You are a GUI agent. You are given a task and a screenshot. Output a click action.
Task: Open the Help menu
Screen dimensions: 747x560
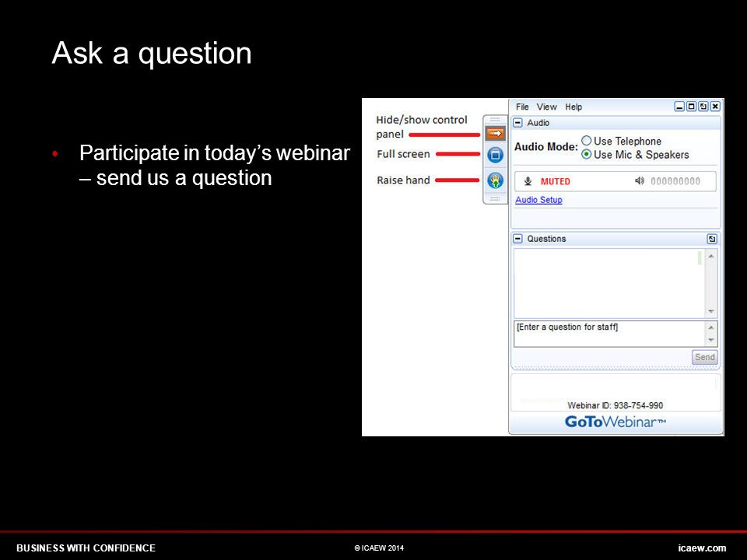pyautogui.click(x=573, y=107)
